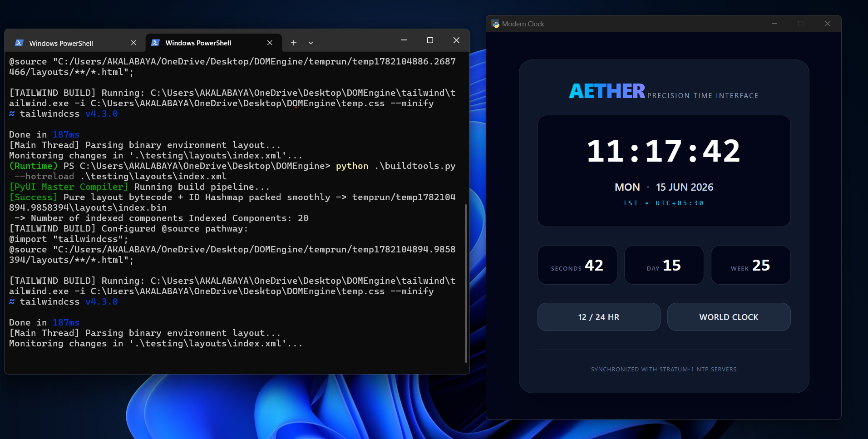Click the [PyUI Master Compiler] text

69,187
